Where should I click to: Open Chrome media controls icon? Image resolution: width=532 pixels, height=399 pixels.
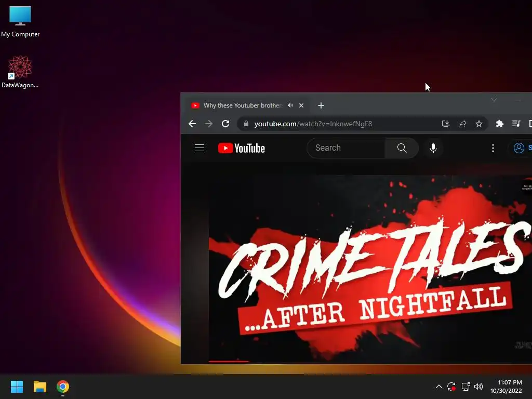coord(516,124)
